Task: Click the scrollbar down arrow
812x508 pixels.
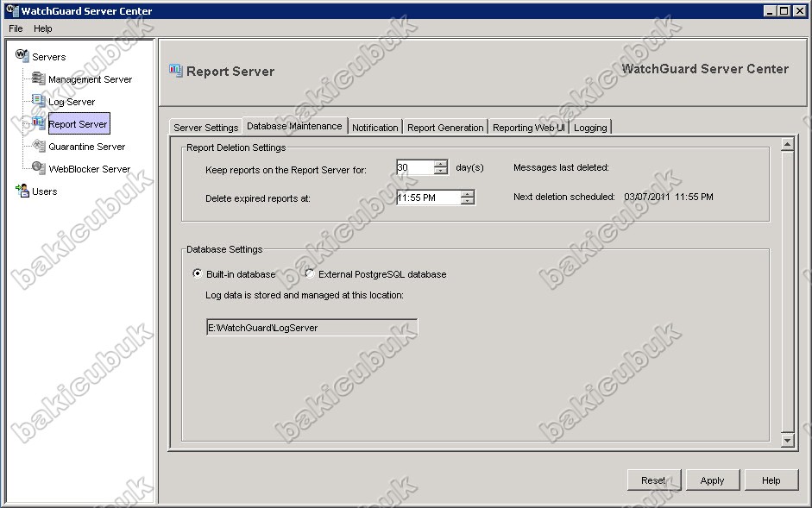Action: [787, 441]
